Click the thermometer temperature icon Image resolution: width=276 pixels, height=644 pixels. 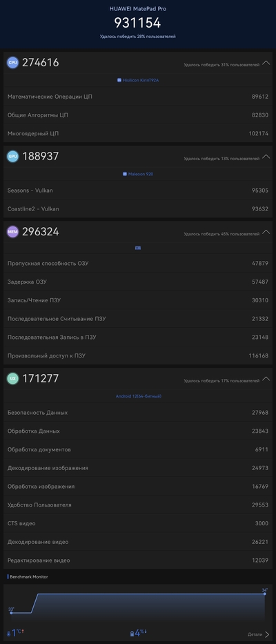pyautogui.click(x=8, y=634)
